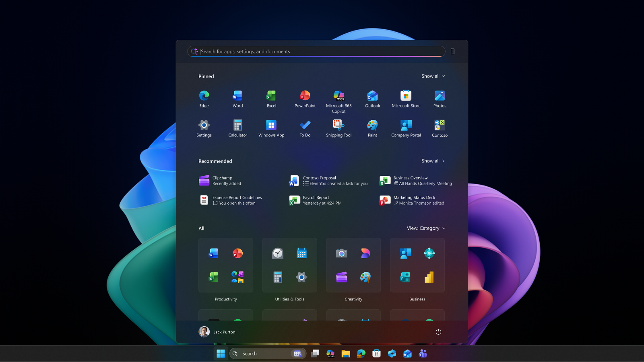This screenshot has width=644, height=362.
Task: Open Microsoft 365 Copilot on taskbar
Action: (x=330, y=354)
